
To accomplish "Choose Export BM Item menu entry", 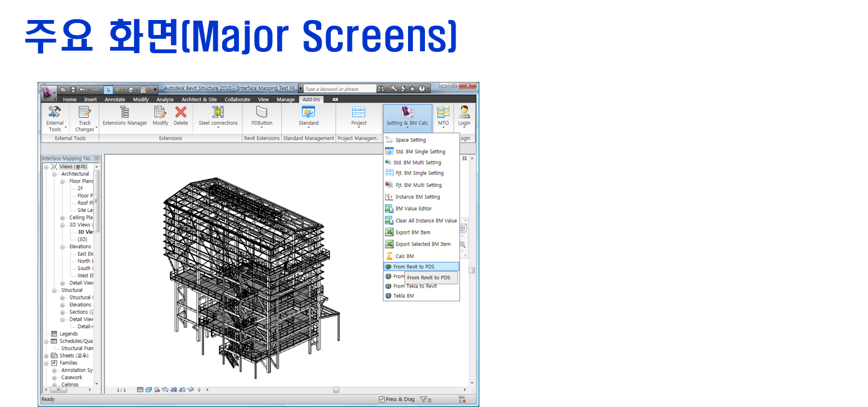I will click(x=412, y=233).
